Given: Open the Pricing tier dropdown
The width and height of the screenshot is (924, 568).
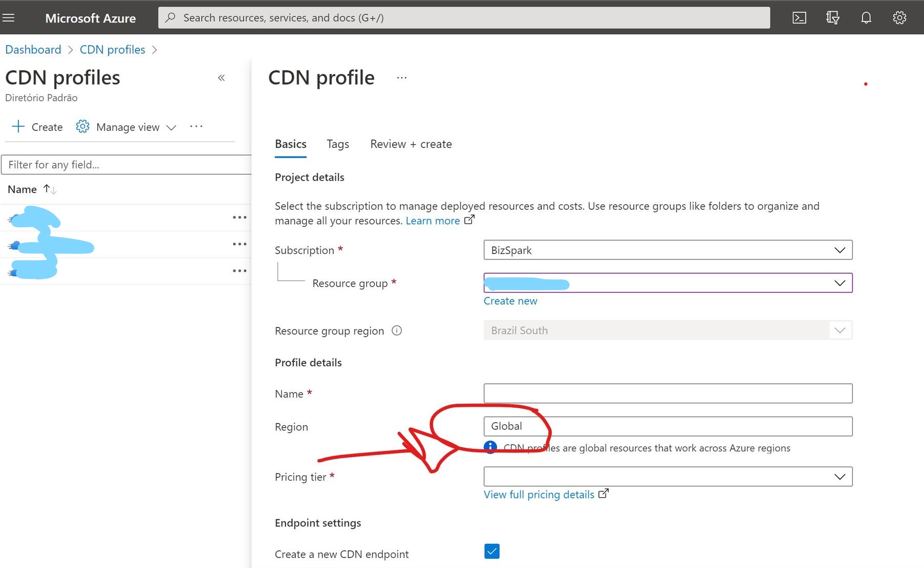Looking at the screenshot, I should 668,477.
